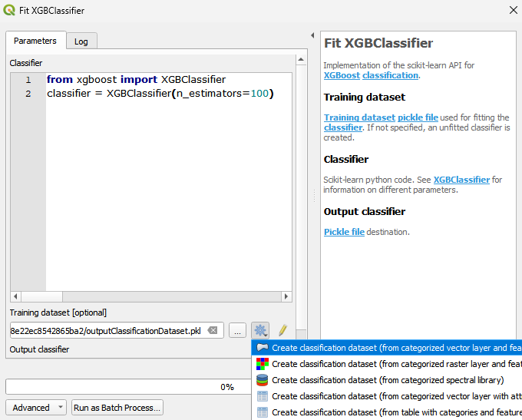Click the parameters panel scroll up arrow

(301, 60)
